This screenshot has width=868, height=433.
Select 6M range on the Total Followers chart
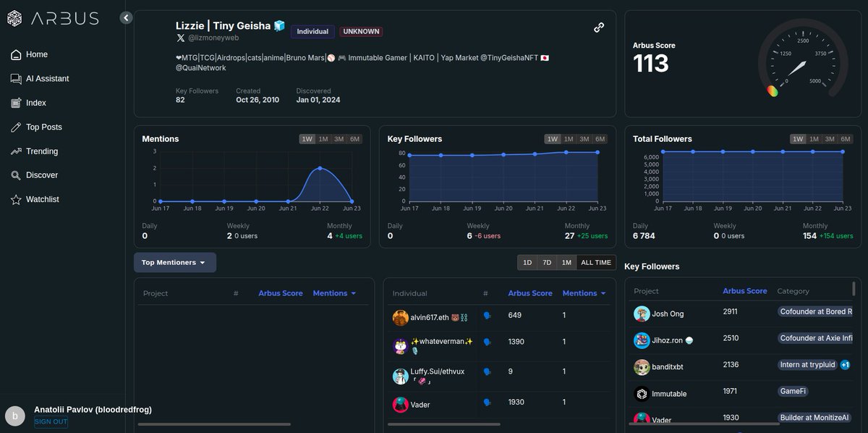click(846, 139)
